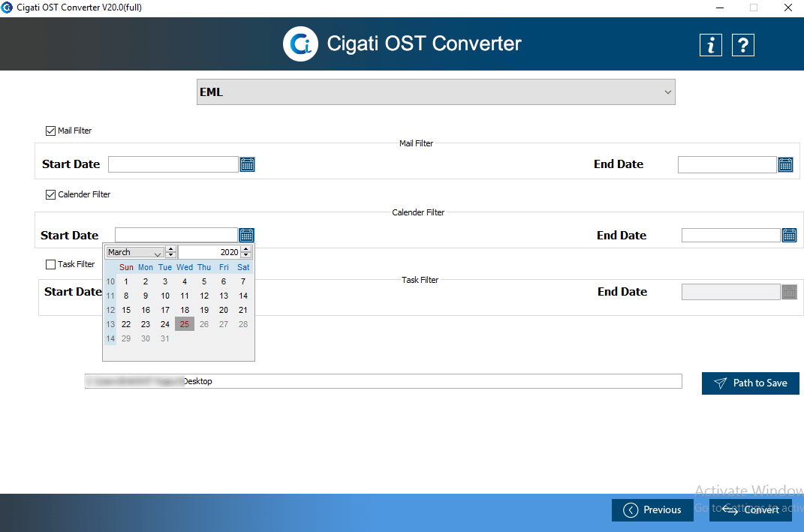Click the year 2020 field
Screen dimensions: 804x532
coord(209,252)
